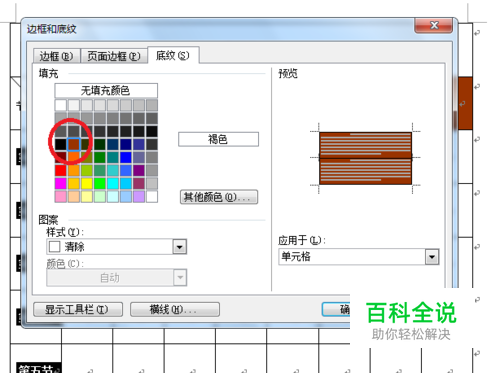Choose the pale yellow swatch in the bottom row

[87, 196]
